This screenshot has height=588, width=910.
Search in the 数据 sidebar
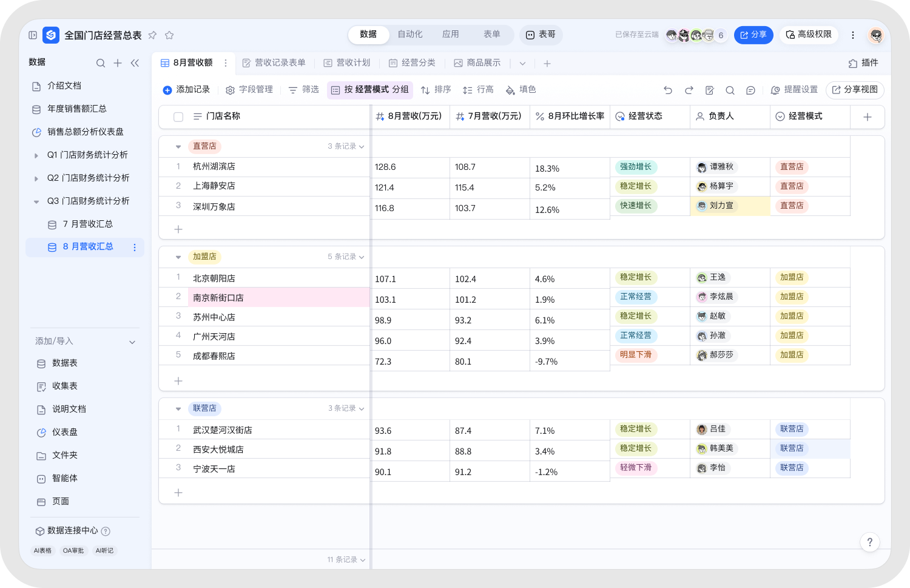click(x=101, y=63)
